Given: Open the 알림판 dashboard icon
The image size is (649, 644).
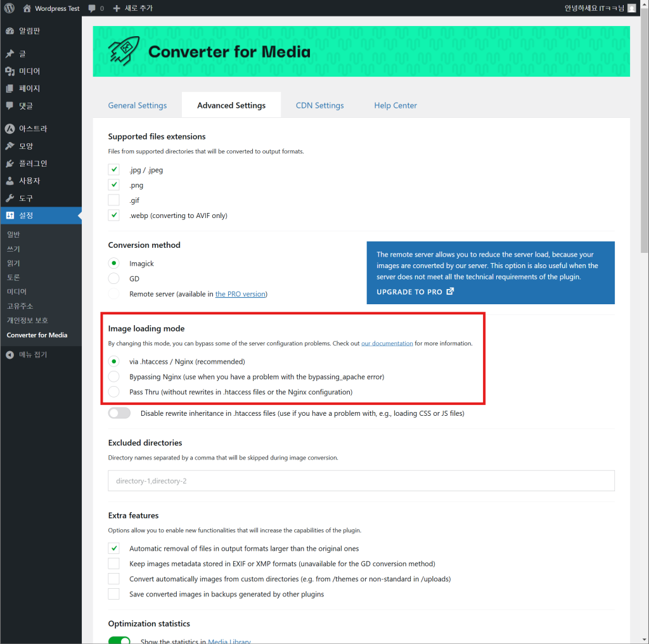Looking at the screenshot, I should pyautogui.click(x=10, y=31).
